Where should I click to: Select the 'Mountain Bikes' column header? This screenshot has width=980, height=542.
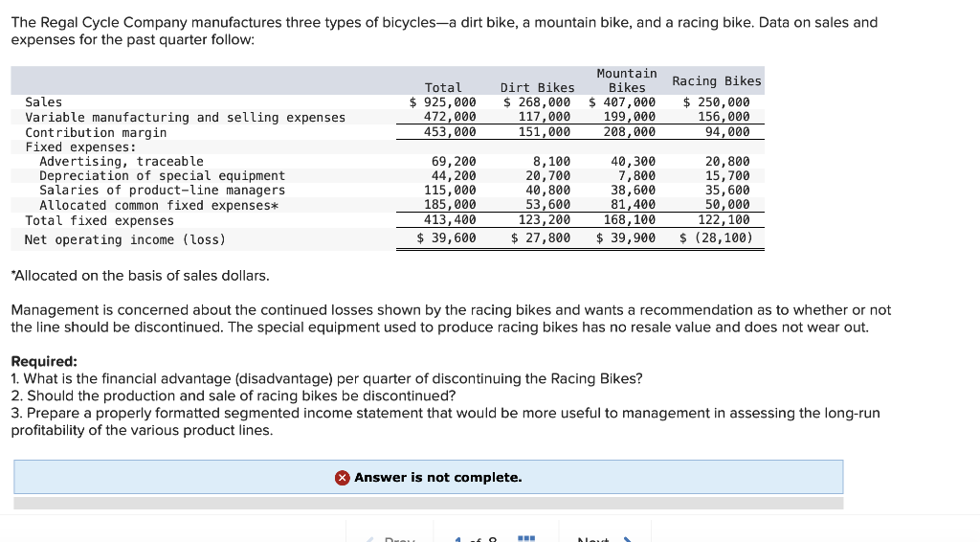point(627,80)
